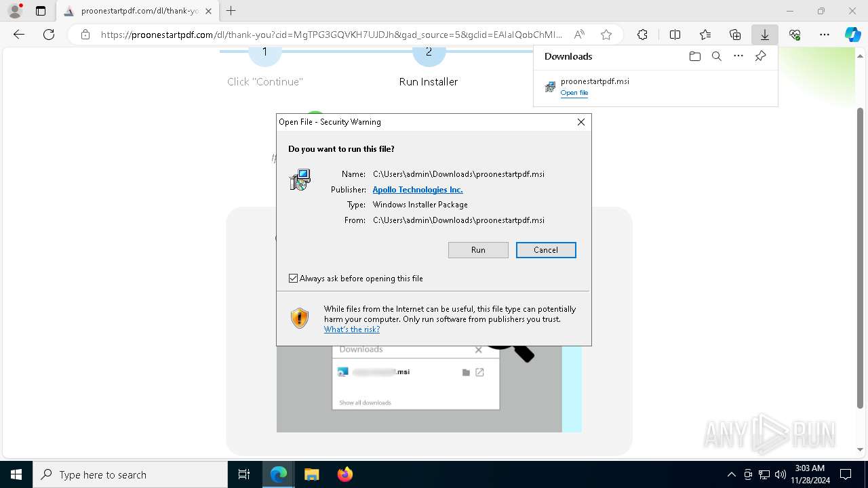
Task: Click the msi installer icon in Downloads
Action: pyautogui.click(x=550, y=87)
